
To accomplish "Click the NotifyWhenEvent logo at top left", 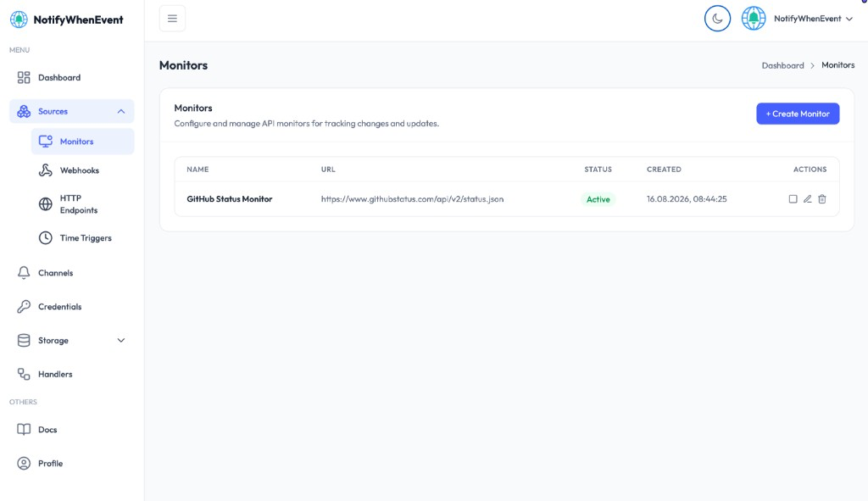I will coord(66,19).
